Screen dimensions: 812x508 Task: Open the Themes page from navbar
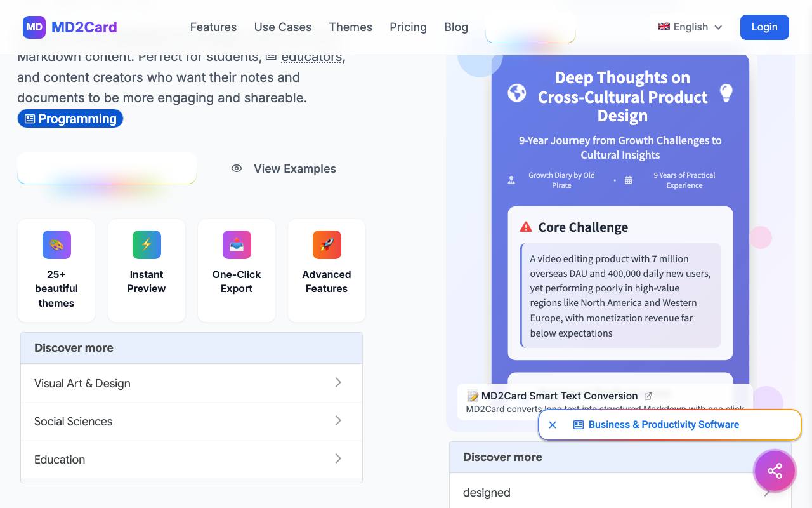(351, 27)
